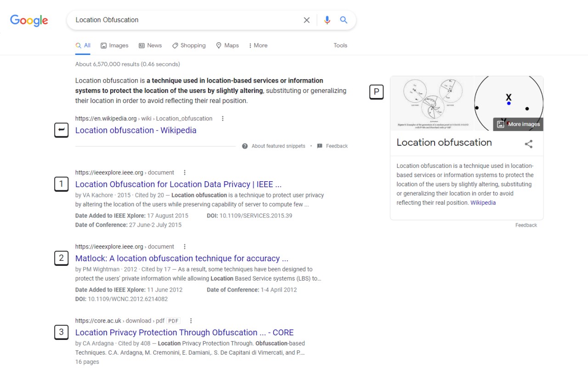Screen dimensions: 588x368
Task: Open the search Tools
Action: tap(340, 46)
